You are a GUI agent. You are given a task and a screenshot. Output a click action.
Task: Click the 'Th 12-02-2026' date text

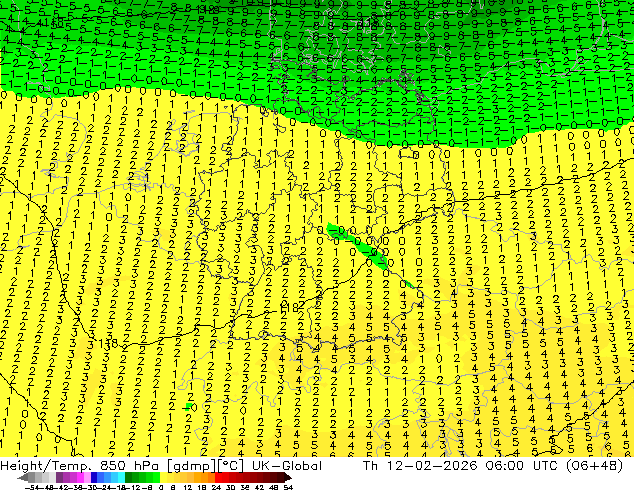(421, 466)
